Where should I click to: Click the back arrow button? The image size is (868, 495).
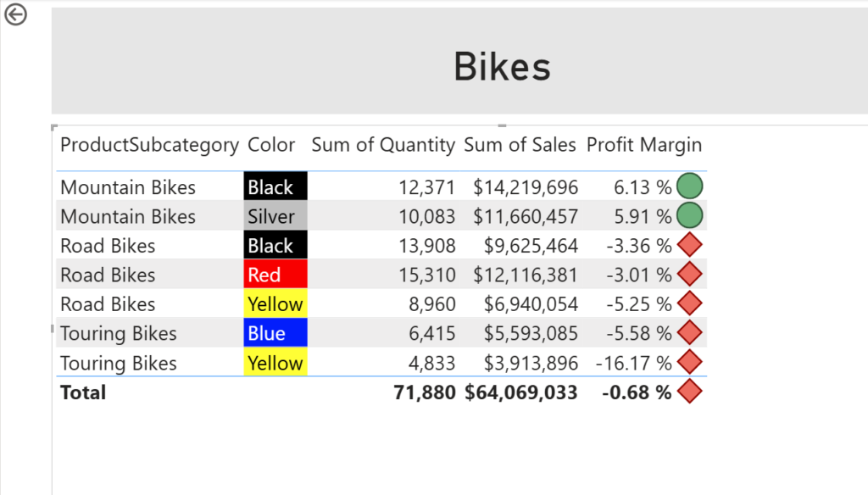[16, 15]
